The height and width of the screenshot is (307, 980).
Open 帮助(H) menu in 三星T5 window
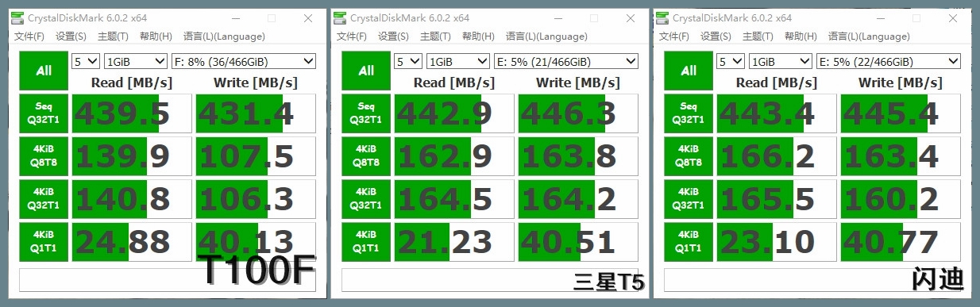tap(478, 36)
